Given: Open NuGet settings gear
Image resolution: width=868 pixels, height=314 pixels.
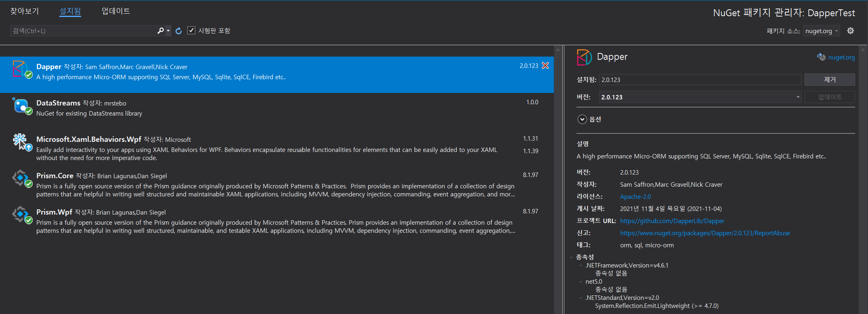Looking at the screenshot, I should 850,31.
